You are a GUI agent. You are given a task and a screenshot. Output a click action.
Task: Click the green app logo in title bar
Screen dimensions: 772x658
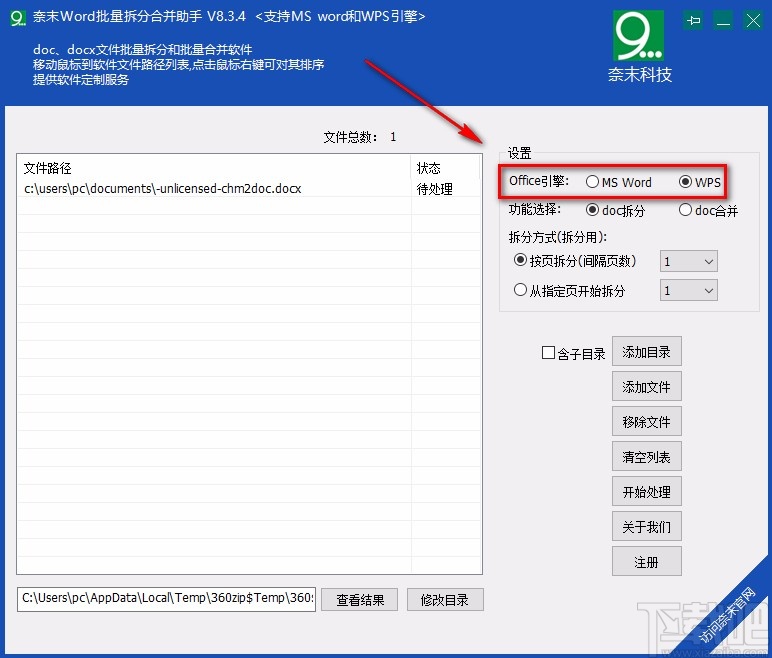click(18, 18)
